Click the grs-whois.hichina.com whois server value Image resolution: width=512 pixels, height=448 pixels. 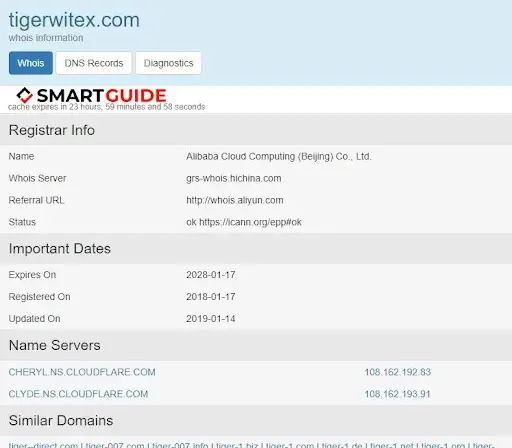tap(234, 178)
